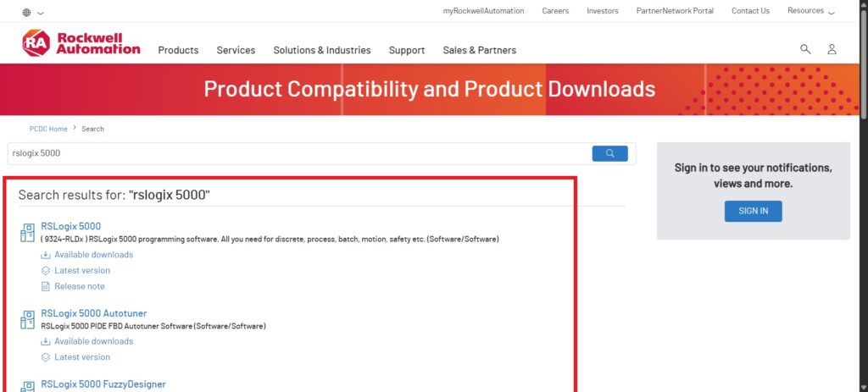
Task: Go to PCDC Home breadcrumb
Action: click(x=48, y=129)
